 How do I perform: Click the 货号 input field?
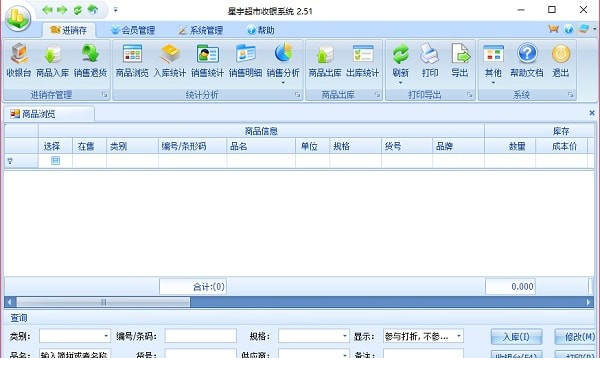click(201, 354)
